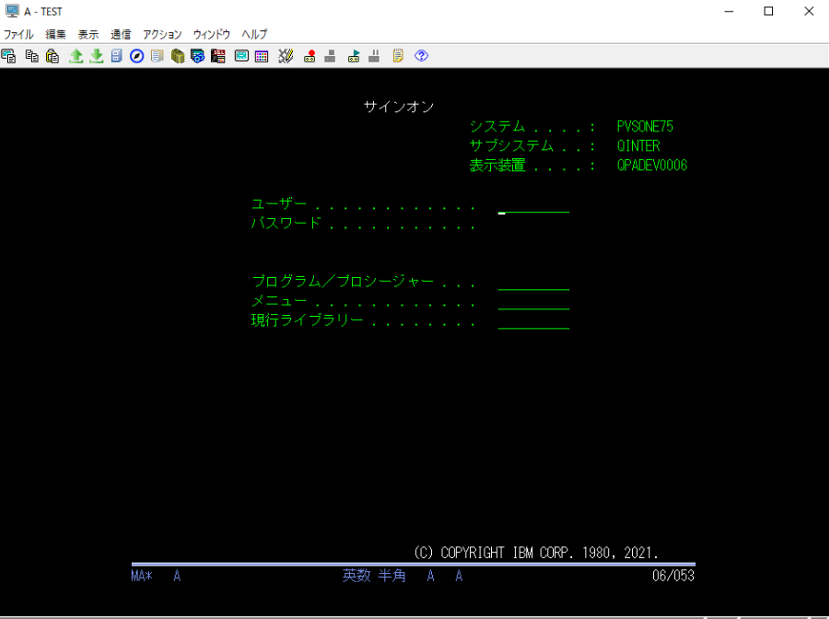Minimize the A - TEST window

tap(729, 11)
